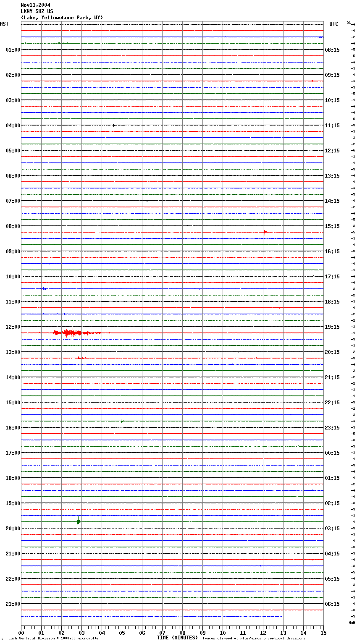Select the 08:15 UTC time label
This screenshot has height=644, width=357.
(x=332, y=50)
